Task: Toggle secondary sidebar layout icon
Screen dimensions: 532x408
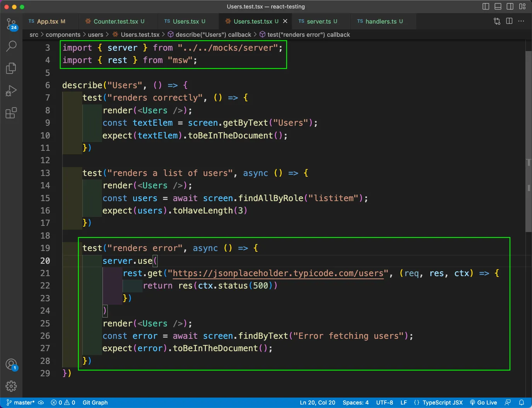Action: point(510,7)
